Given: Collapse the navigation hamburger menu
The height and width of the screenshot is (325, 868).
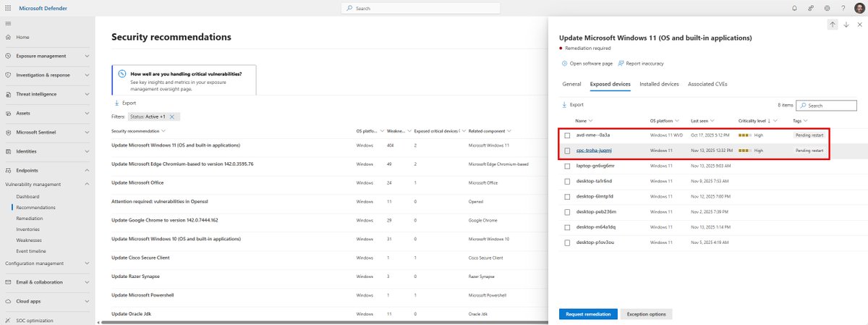Looking at the screenshot, I should pos(8,24).
